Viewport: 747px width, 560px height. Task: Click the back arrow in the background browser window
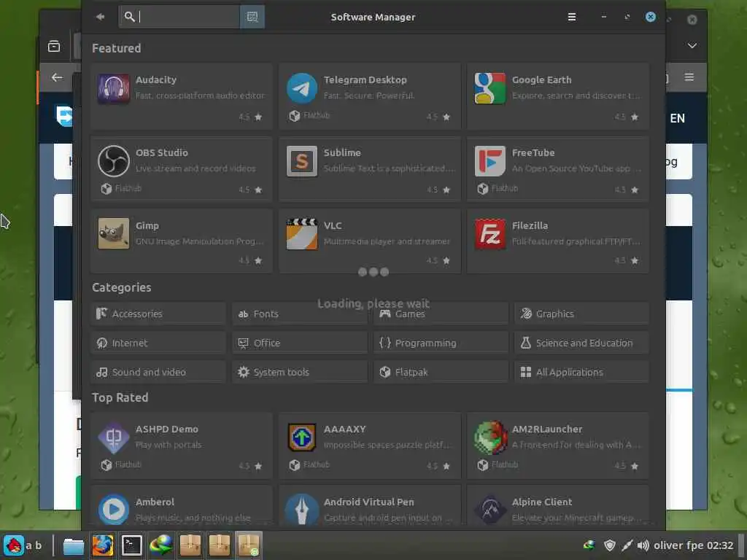click(57, 77)
